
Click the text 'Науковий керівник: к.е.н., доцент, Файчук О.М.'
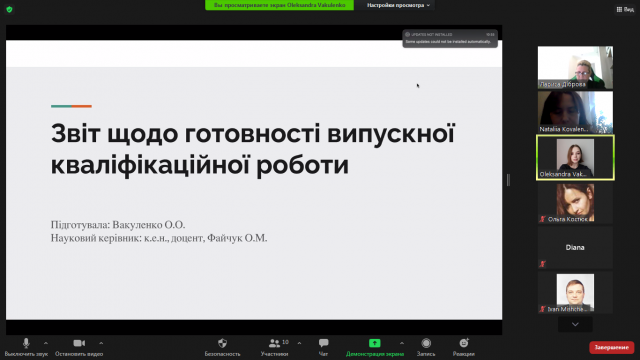159,238
